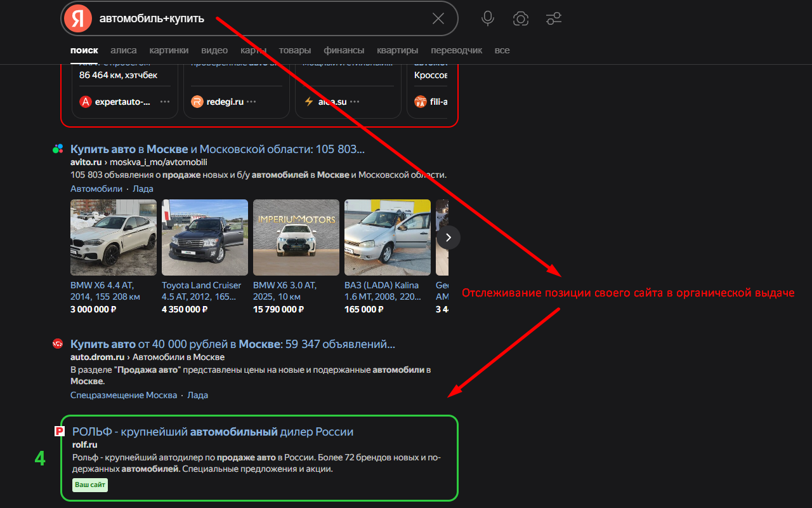Open the Автомобили sublink under Avito
812x508 pixels.
96,189
